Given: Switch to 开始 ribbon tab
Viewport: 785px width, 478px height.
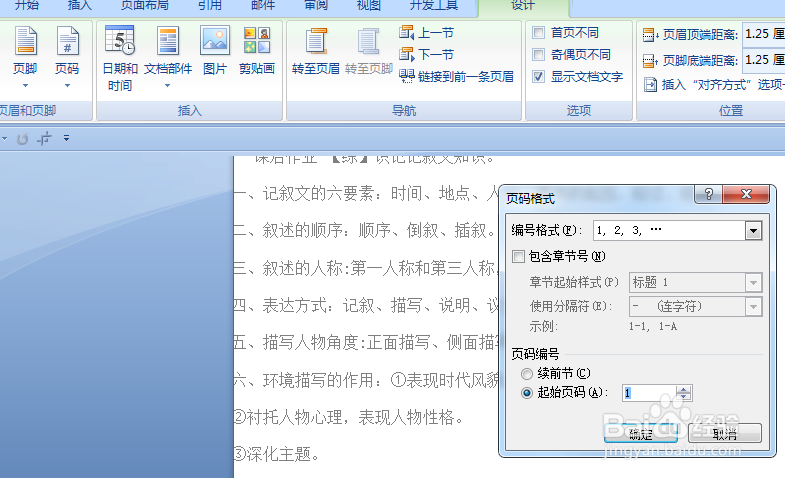Looking at the screenshot, I should click(27, 6).
